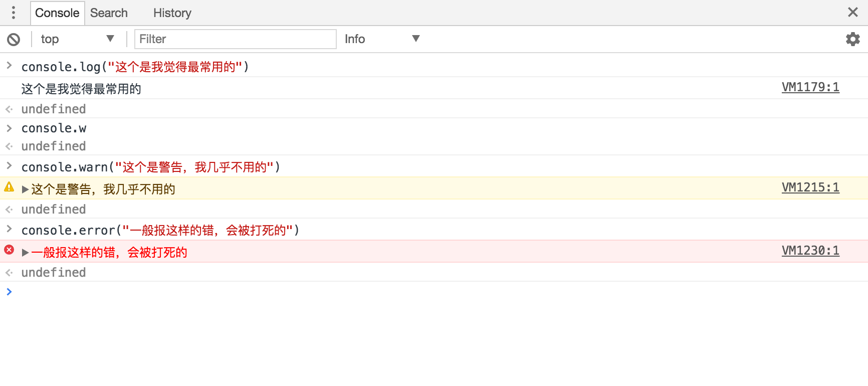Open the 'top' execution context dropdown
The height and width of the screenshot is (386, 868).
click(77, 39)
